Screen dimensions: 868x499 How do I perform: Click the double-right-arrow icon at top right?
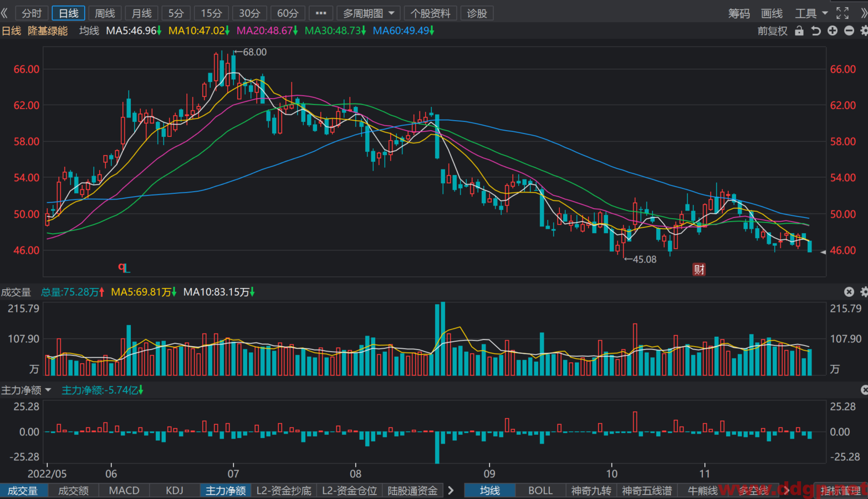click(863, 13)
